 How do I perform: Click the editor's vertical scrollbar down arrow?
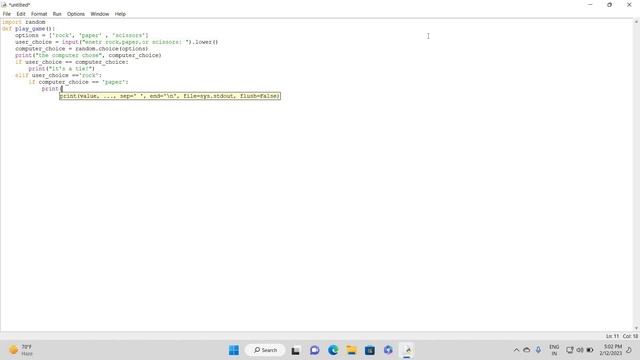636,328
